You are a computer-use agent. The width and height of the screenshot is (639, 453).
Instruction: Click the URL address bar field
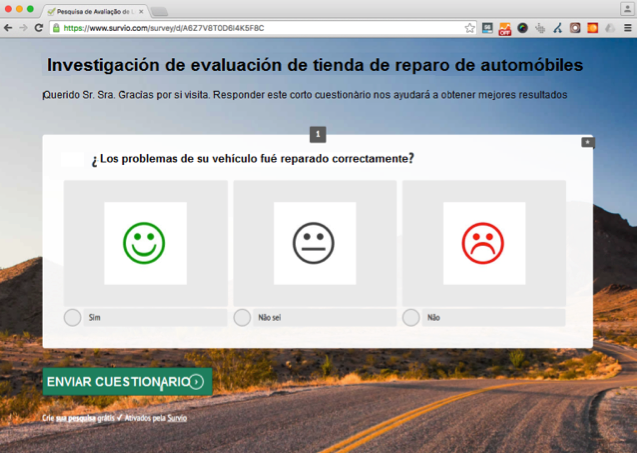(x=260, y=28)
